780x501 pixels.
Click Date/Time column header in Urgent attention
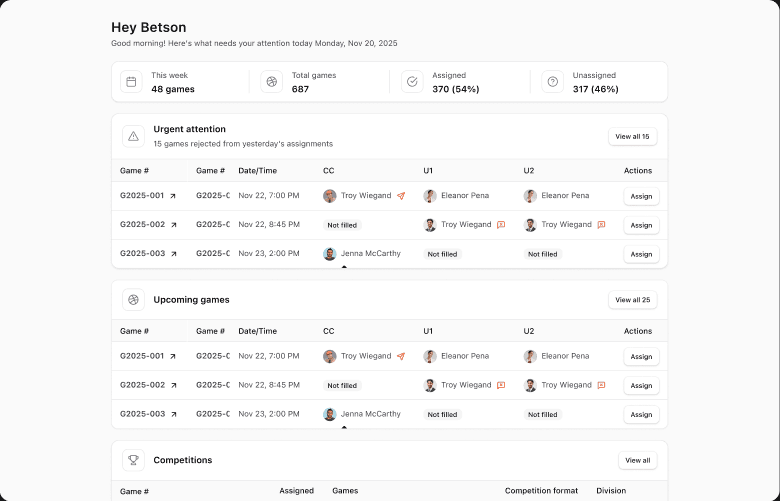[x=258, y=171]
